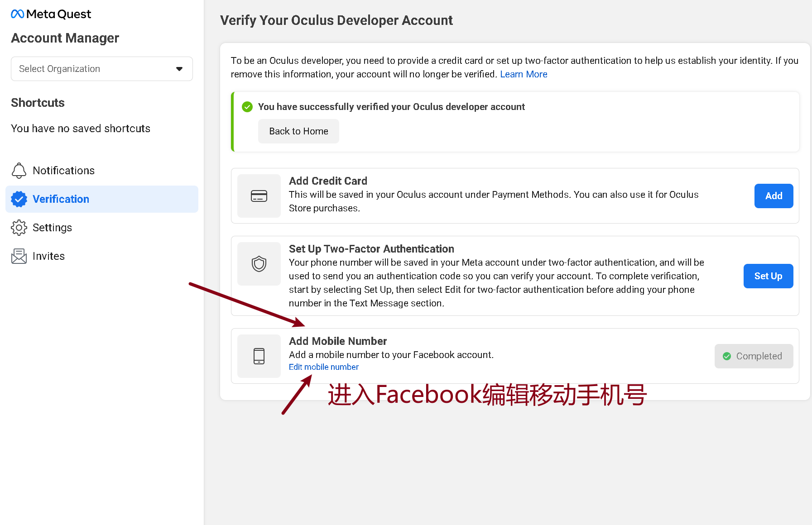Click the Verification badge icon

click(x=19, y=199)
